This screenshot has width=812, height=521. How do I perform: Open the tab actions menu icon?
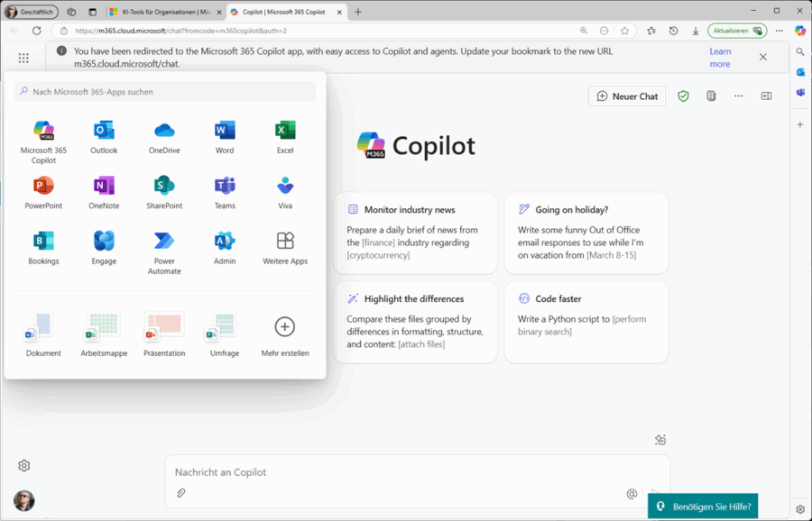92,12
